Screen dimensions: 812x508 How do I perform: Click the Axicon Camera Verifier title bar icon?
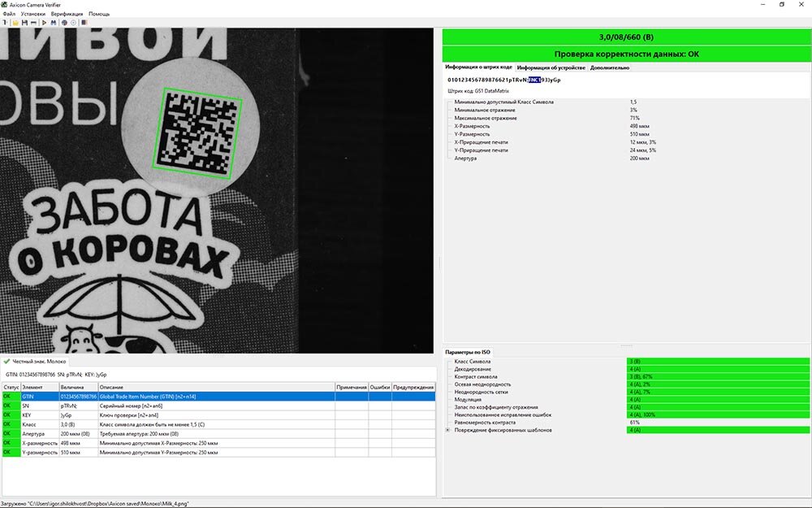(x=4, y=5)
